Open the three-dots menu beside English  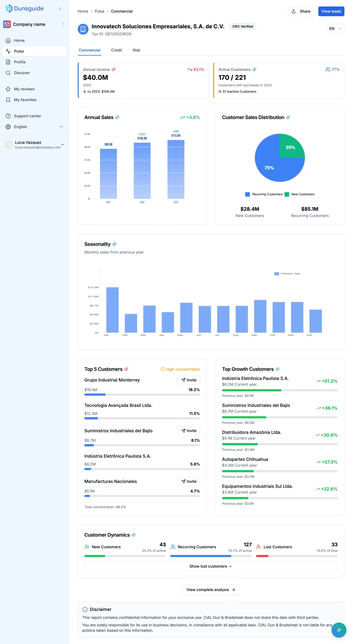[61, 127]
